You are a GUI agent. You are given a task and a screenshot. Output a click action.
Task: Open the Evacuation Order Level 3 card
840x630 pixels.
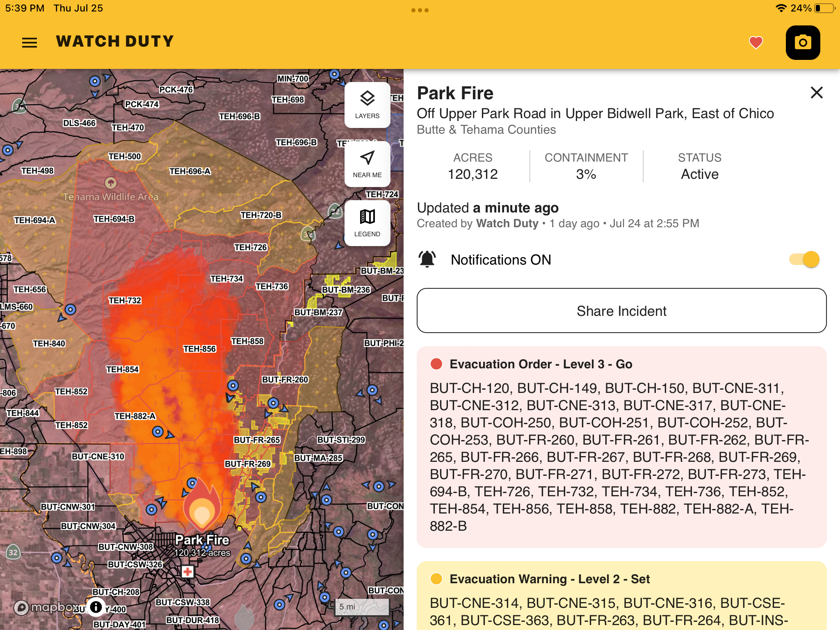(621, 447)
